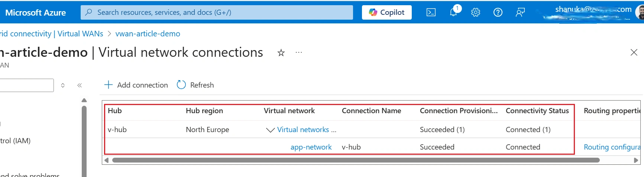Add connection from the toolbar
The image size is (644, 177).
[x=136, y=85]
